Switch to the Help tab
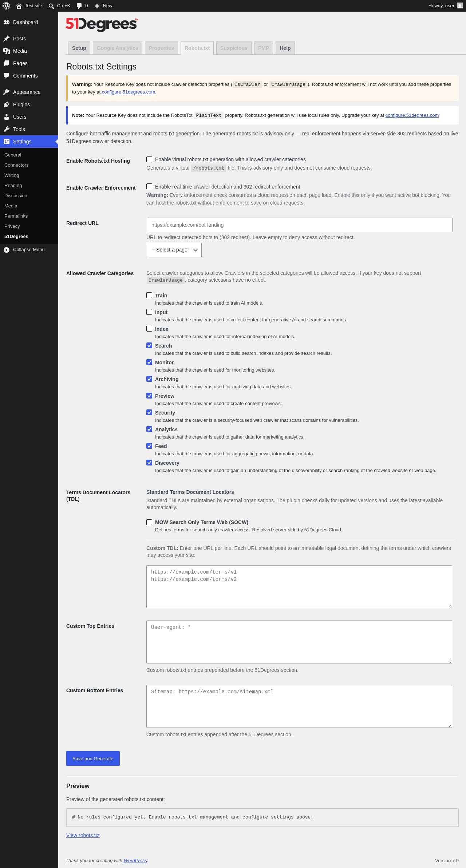This screenshot has width=466, height=868. pos(285,48)
